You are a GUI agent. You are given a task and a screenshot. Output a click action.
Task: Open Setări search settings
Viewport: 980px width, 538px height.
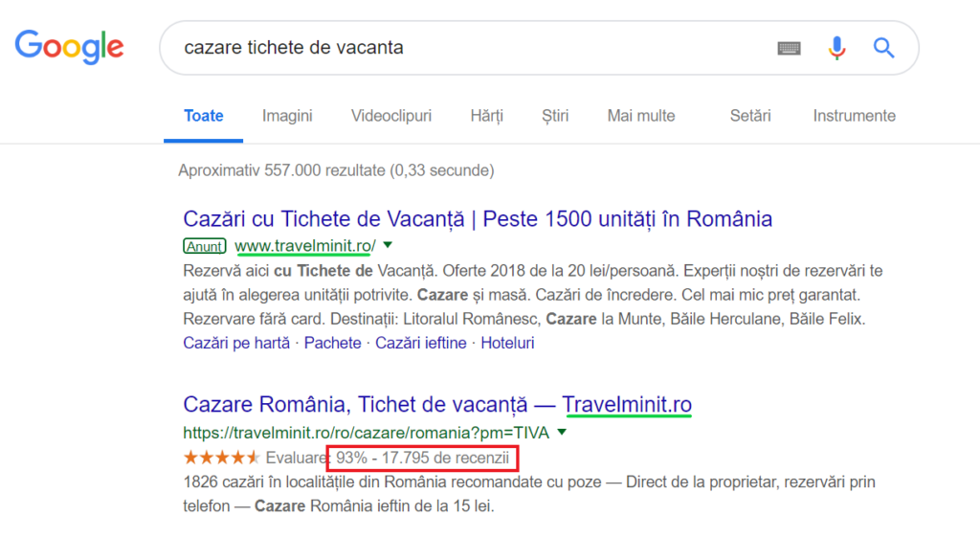tap(749, 116)
